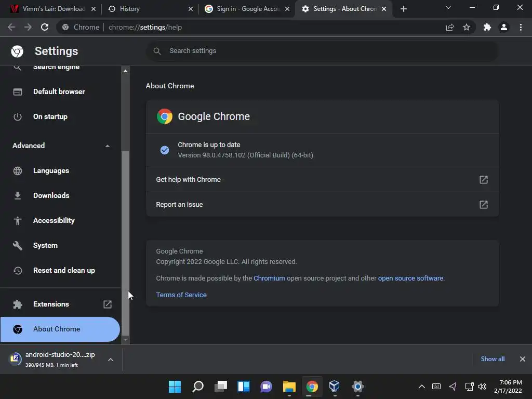Switch to the History tab
The image size is (532, 399).
point(150,9)
